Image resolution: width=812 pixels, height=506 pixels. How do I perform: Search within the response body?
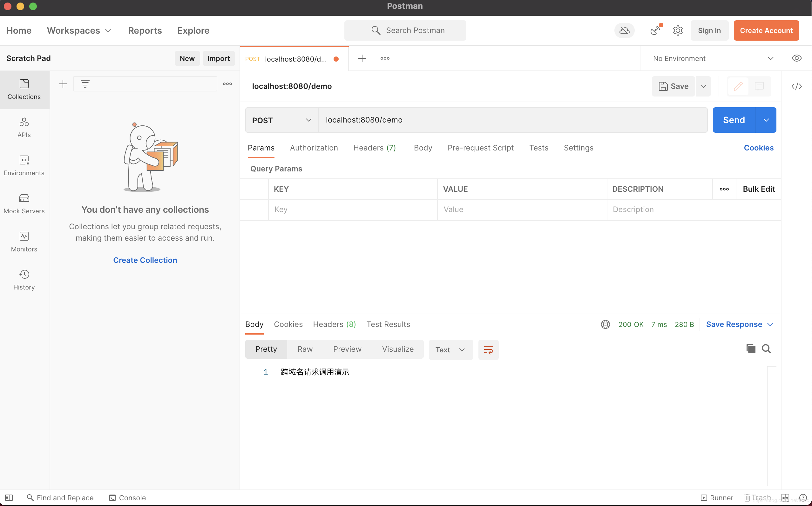pos(766,348)
